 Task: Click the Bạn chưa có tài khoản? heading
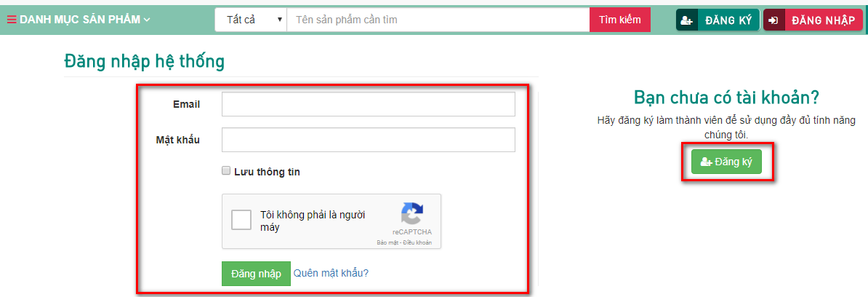pos(726,98)
